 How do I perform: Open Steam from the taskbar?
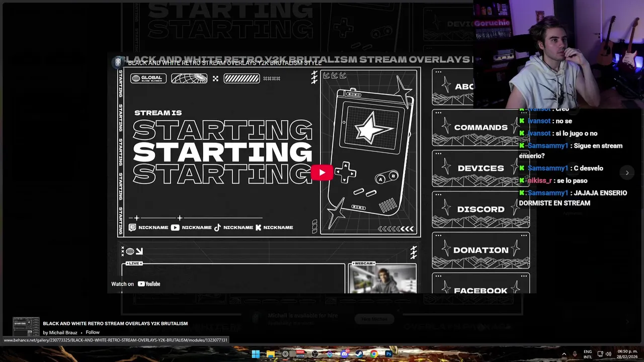359,354
